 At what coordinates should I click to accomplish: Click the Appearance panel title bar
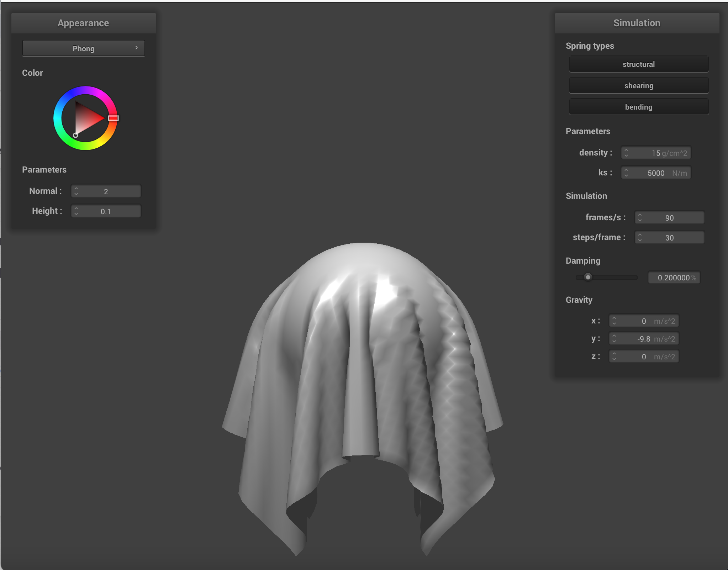tap(83, 23)
